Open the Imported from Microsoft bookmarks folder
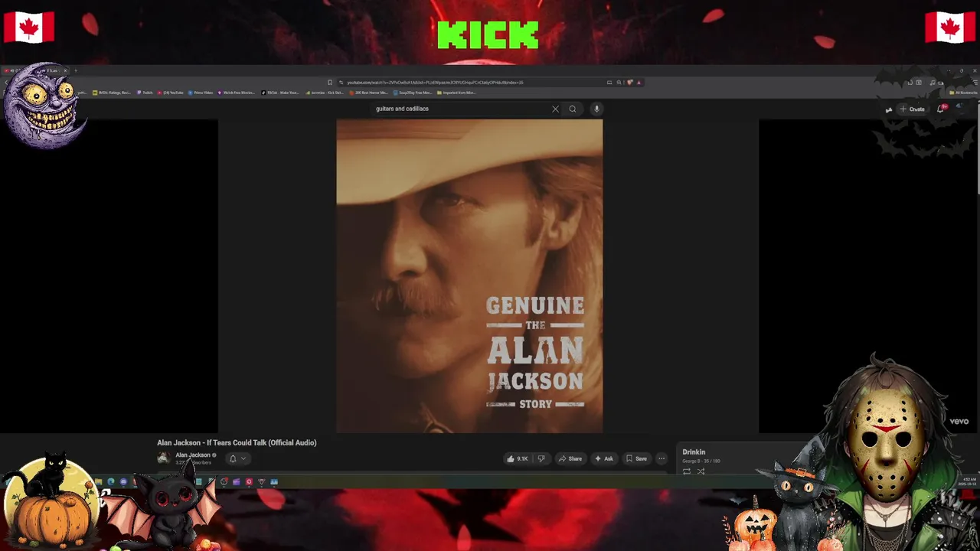 [456, 93]
